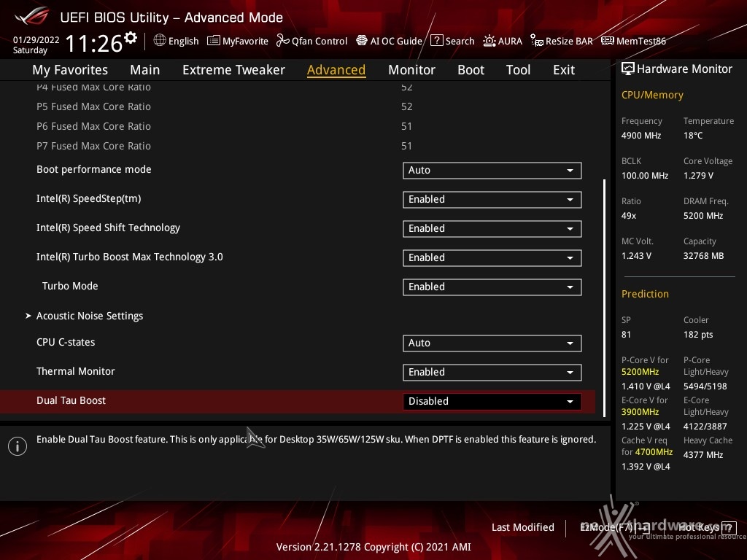The height and width of the screenshot is (560, 747).
Task: Select the Advanced tab
Action: click(x=336, y=70)
